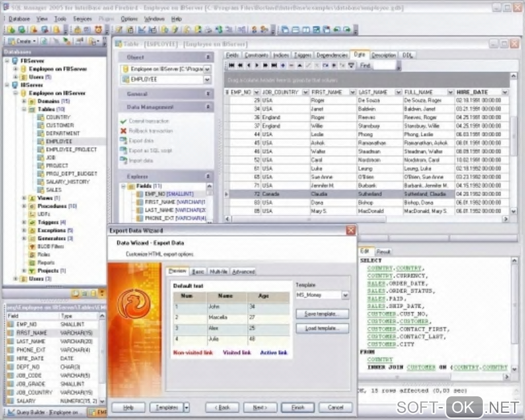Collapse the Explorer section header
The image size is (525, 420).
pos(208,176)
